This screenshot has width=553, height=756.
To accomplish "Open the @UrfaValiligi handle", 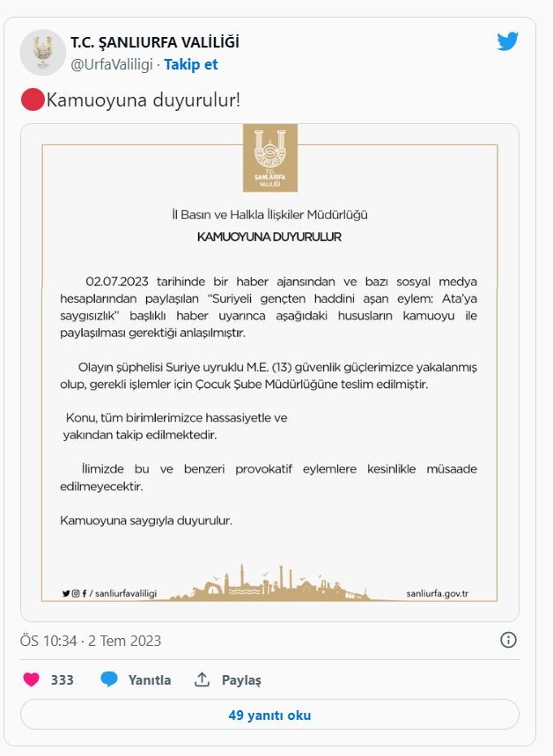I will (112, 64).
